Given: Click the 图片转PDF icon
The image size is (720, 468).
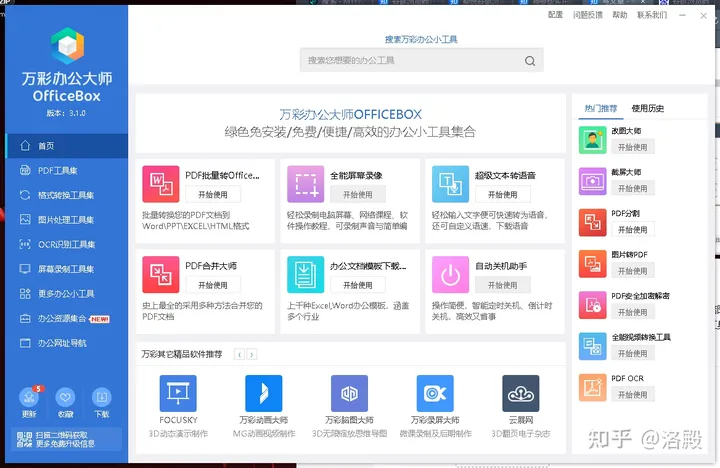Looking at the screenshot, I should tap(592, 264).
